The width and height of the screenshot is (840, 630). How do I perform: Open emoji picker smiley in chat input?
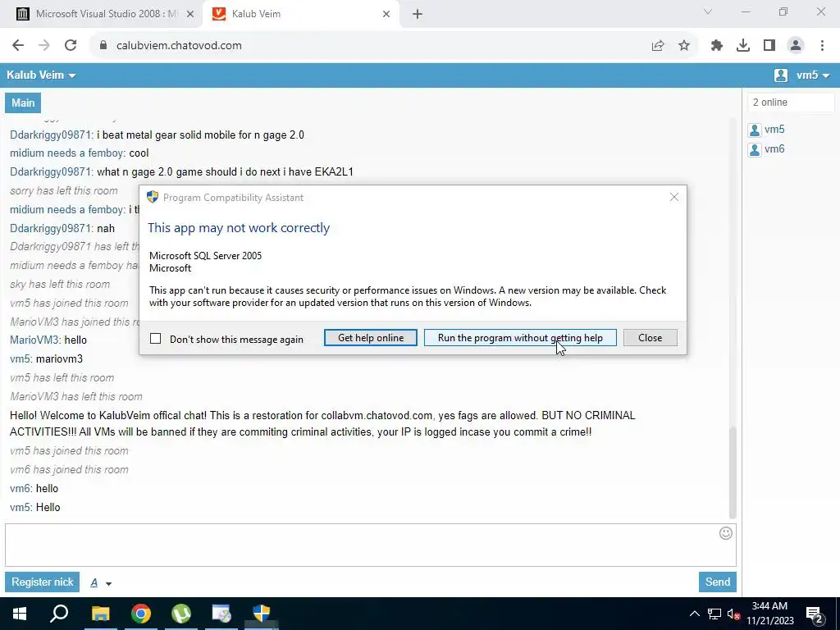point(726,533)
